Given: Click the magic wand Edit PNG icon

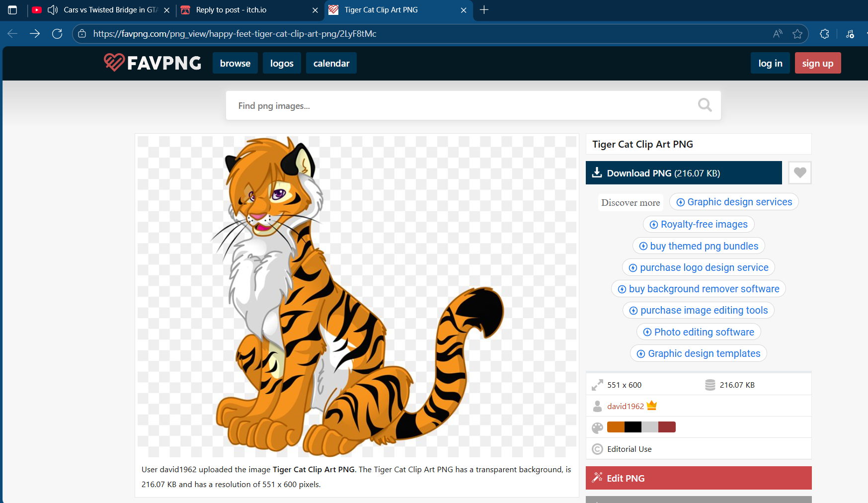Looking at the screenshot, I should click(597, 478).
